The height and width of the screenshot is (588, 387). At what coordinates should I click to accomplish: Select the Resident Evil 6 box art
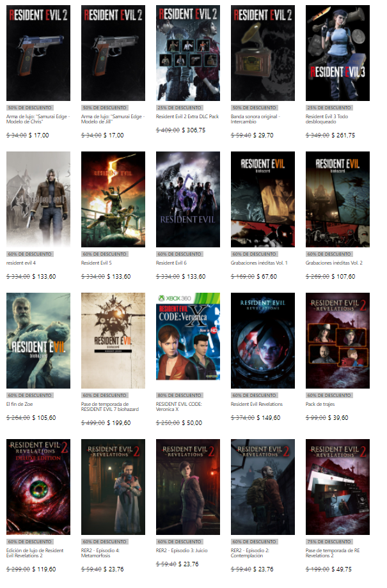188,199
